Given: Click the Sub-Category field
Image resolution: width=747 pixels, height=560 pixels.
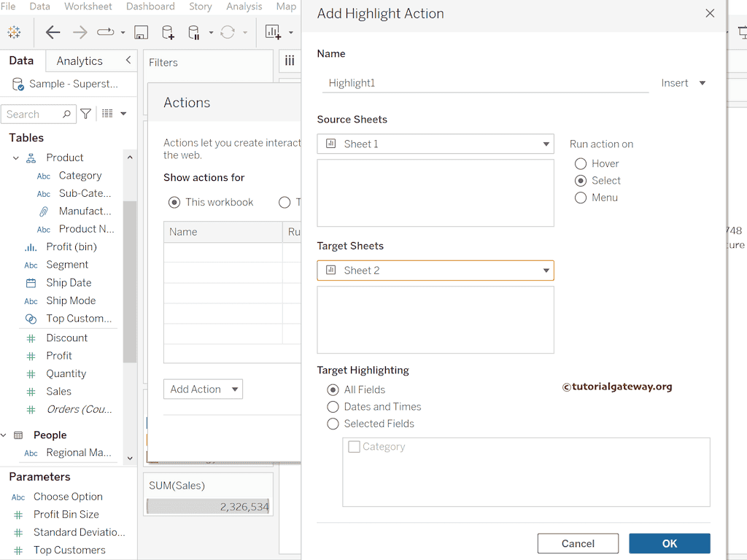Looking at the screenshot, I should point(85,193).
